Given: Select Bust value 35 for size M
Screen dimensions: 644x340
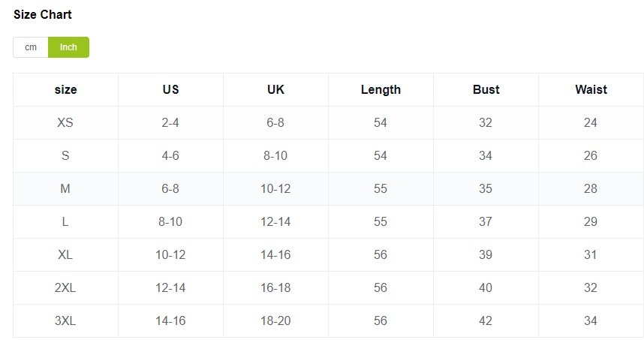Looking at the screenshot, I should 486,189.
